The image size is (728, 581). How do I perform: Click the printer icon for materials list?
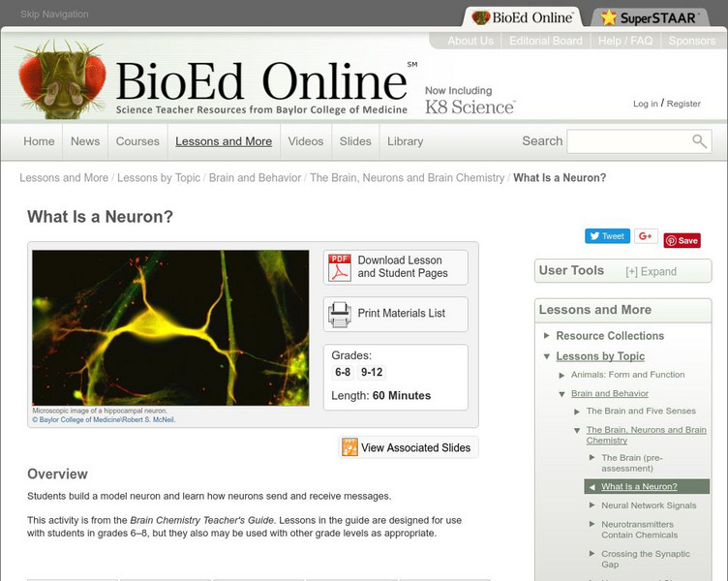point(340,315)
